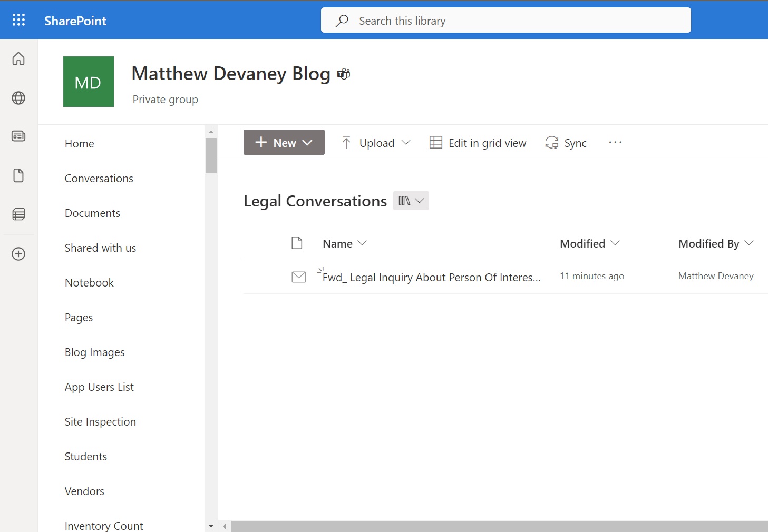768x532 pixels.
Task: Navigate to Conversations in the sidebar
Action: tap(99, 178)
